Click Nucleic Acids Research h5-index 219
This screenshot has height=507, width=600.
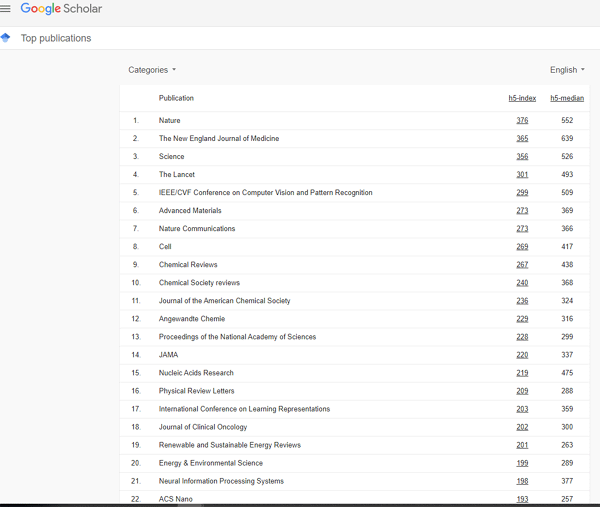coord(522,373)
